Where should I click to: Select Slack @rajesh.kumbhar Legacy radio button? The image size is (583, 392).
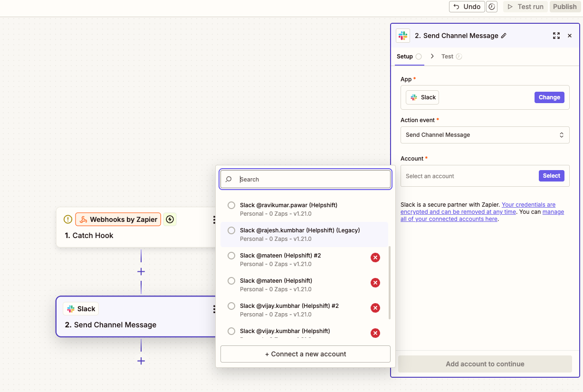coord(231,230)
